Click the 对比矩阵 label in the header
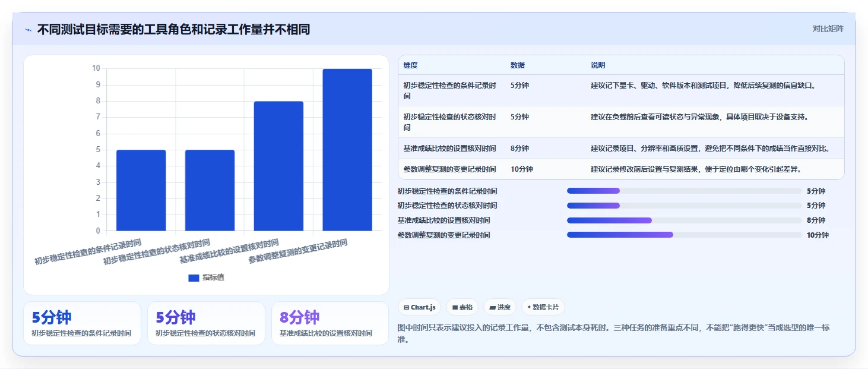Screen dimensions: 868x369 (x=828, y=29)
